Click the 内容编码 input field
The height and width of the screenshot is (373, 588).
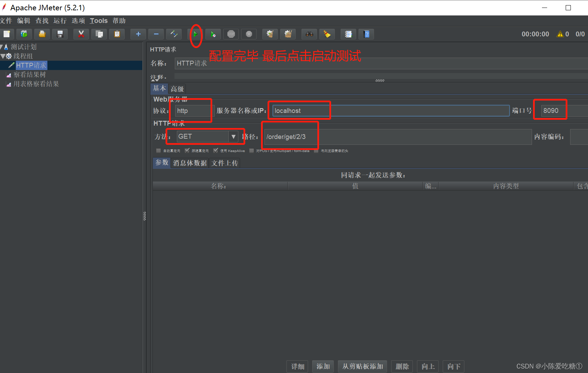(579, 137)
